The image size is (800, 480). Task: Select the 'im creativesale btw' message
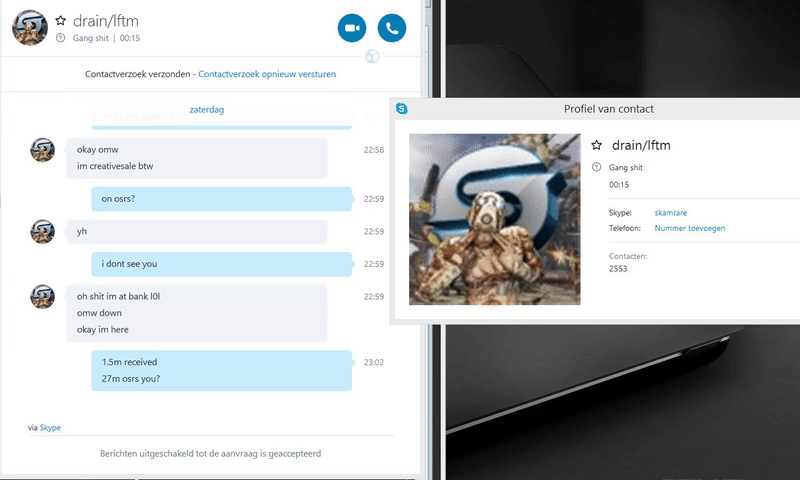point(115,166)
